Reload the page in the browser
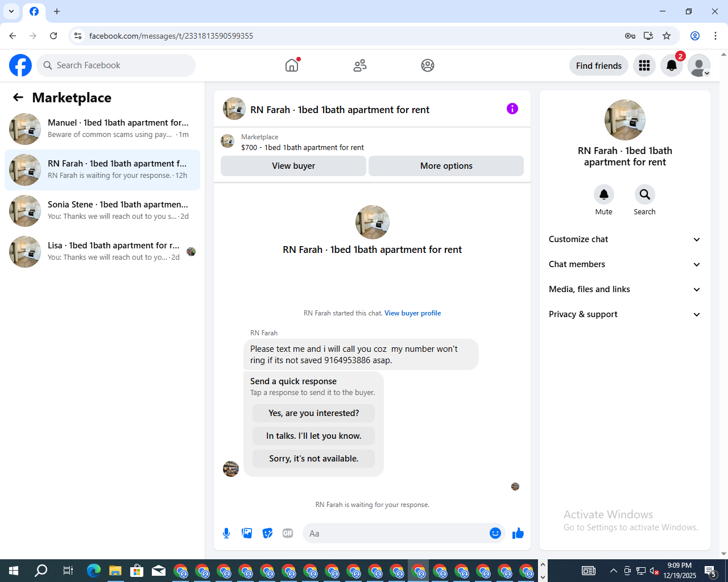 coord(53,36)
